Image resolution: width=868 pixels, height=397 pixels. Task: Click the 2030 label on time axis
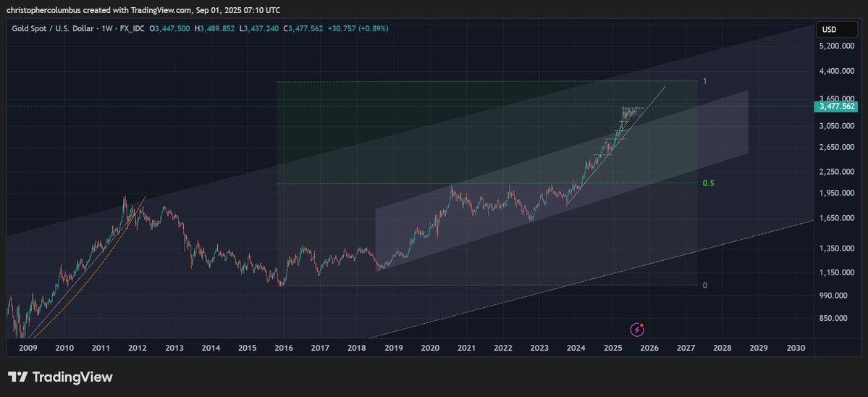tap(796, 348)
